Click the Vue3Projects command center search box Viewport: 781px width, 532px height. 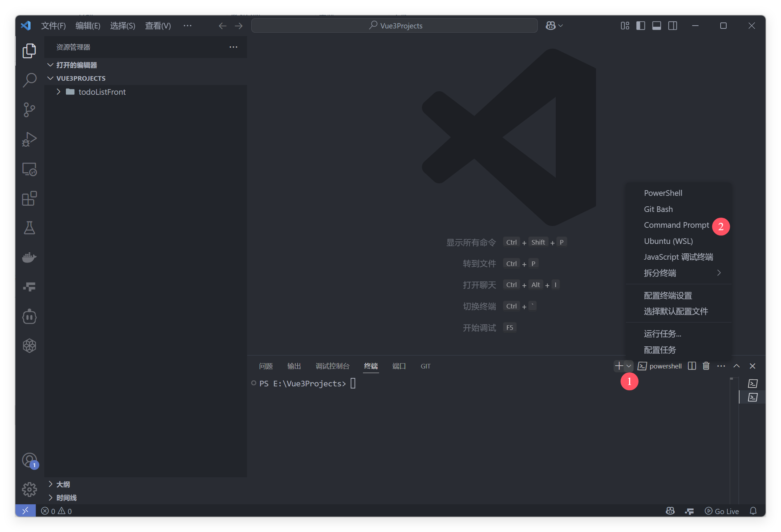pos(395,26)
